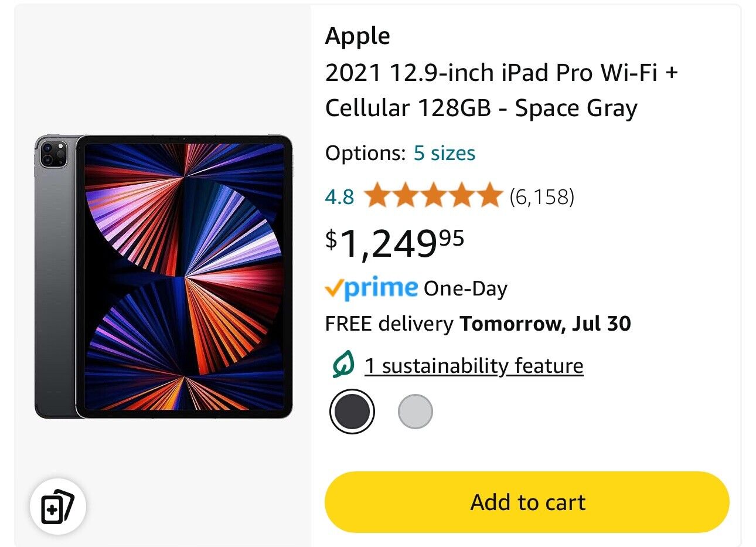Select the Silver color swatch
Screen dimensions: 756x547
tap(416, 410)
